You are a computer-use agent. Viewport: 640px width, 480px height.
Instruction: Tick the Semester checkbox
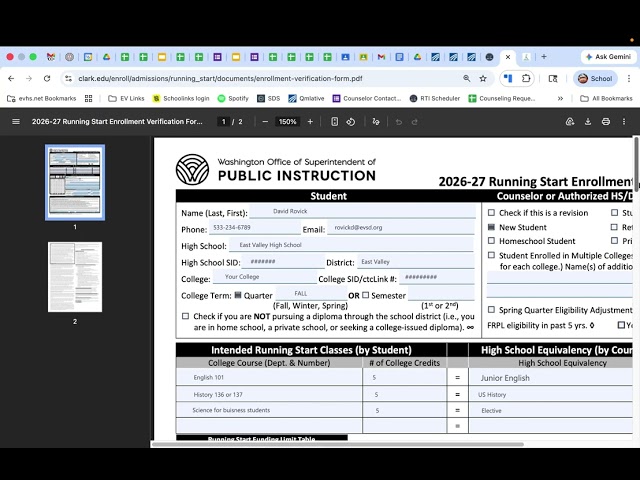[x=366, y=295]
